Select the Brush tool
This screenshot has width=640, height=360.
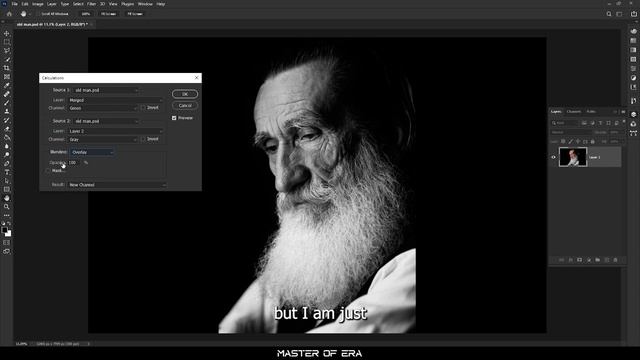(x=7, y=102)
